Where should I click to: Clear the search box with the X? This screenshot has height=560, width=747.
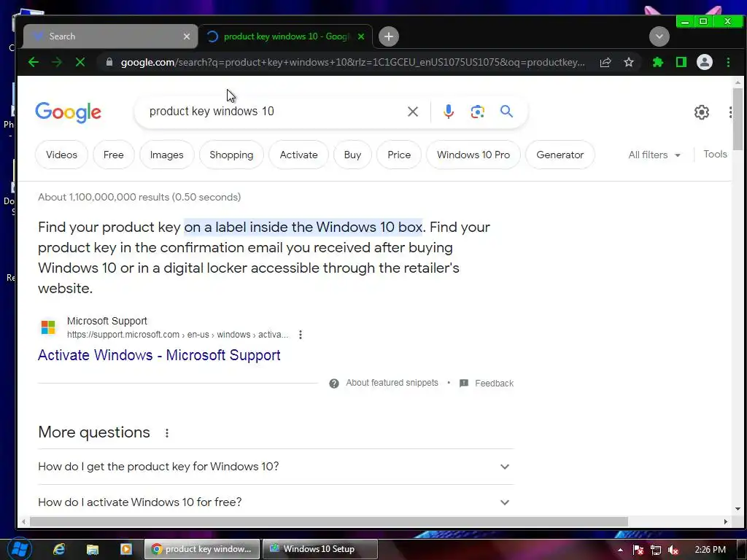[413, 112]
